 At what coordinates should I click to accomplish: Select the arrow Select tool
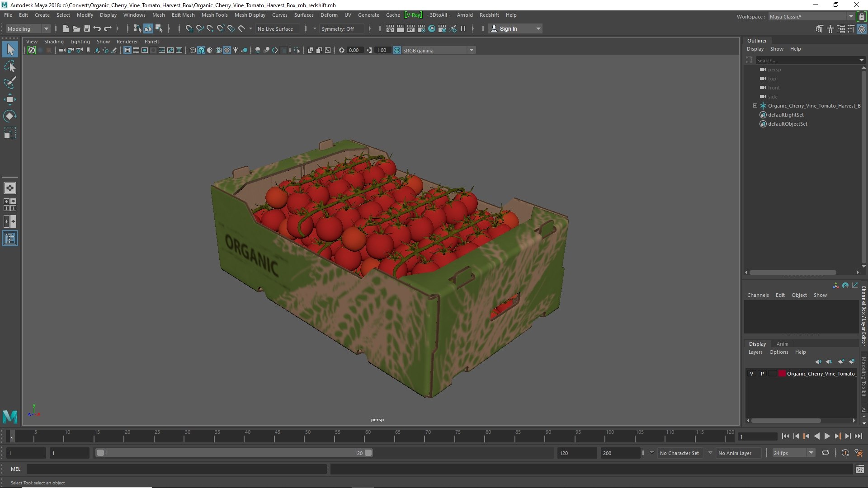coord(10,49)
